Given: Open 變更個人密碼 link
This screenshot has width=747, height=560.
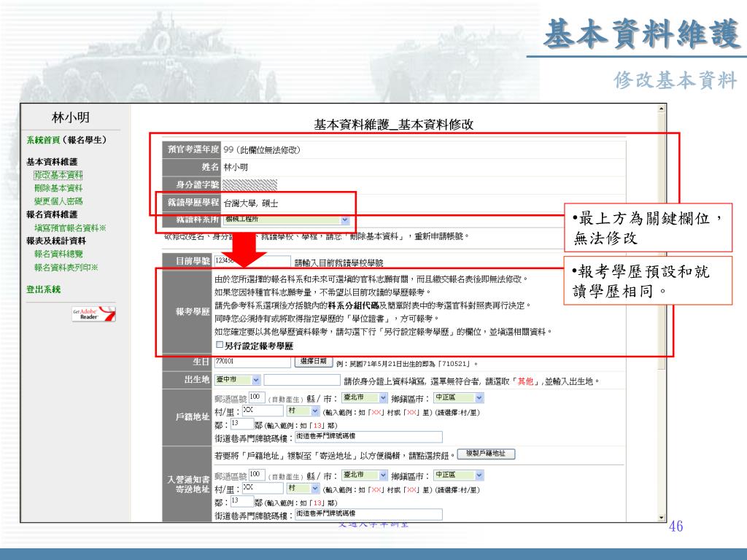Looking at the screenshot, I should [x=58, y=201].
